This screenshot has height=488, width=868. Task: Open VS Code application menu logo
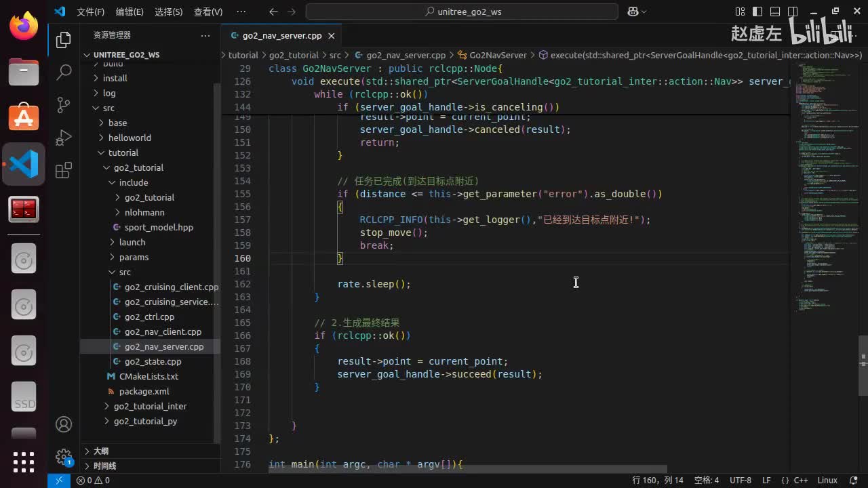[x=60, y=12]
